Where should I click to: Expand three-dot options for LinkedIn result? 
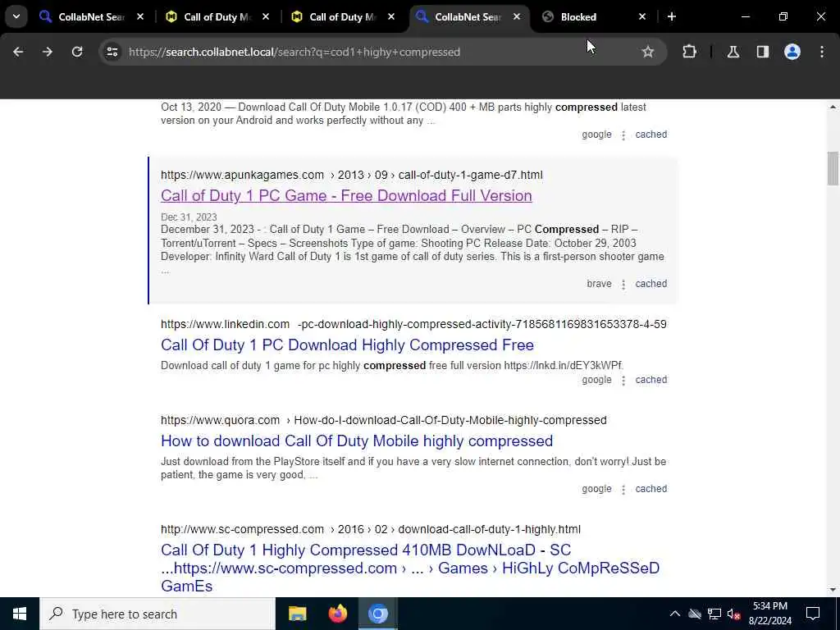click(623, 381)
